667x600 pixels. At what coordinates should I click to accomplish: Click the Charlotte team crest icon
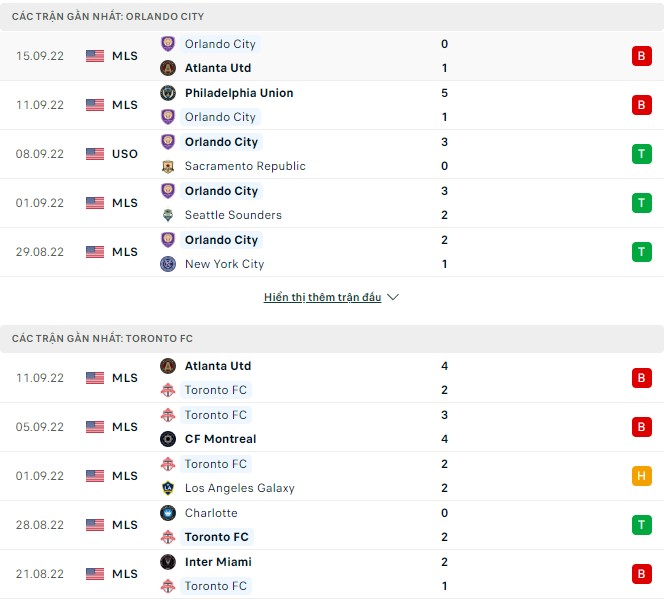168,513
